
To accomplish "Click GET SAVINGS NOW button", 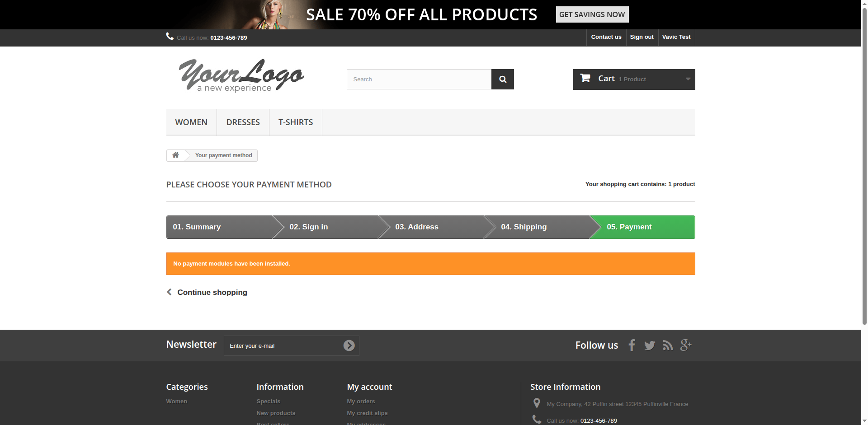I will coord(592,14).
